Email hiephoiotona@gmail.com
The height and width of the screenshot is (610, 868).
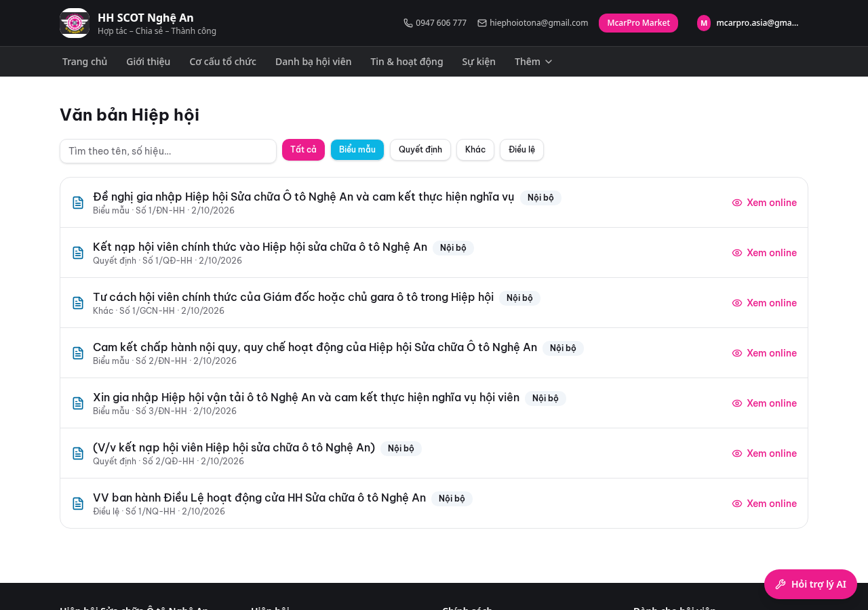[x=533, y=23]
